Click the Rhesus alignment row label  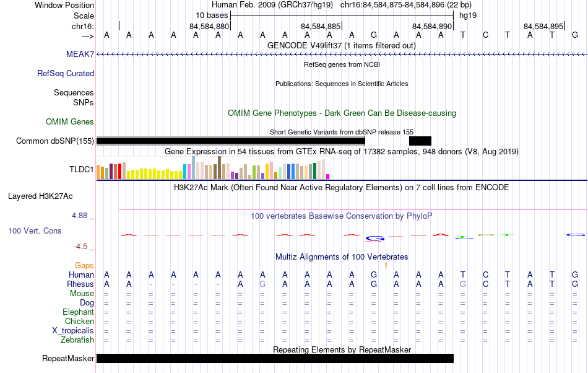pyautogui.click(x=80, y=284)
